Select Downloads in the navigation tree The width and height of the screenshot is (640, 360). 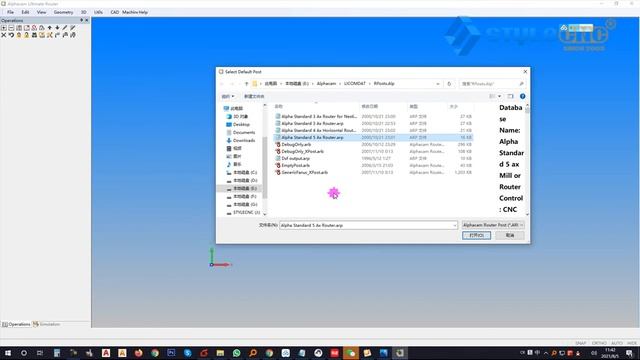(244, 140)
